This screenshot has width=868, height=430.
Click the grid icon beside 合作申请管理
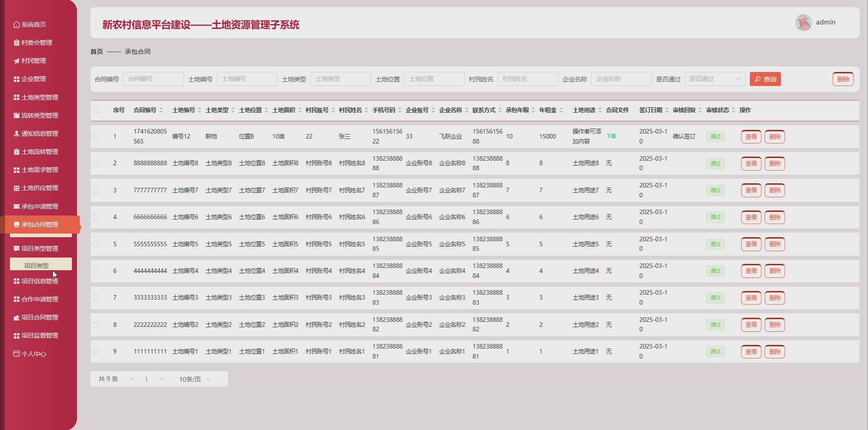coord(17,299)
